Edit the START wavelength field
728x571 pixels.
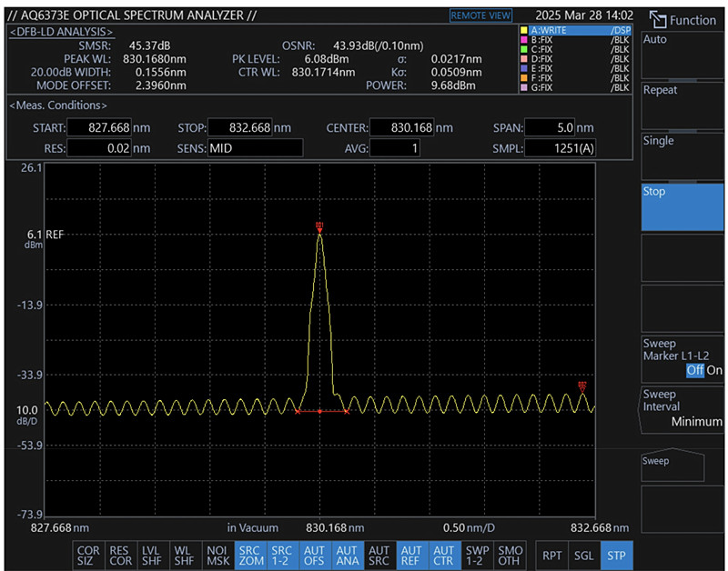click(x=99, y=127)
